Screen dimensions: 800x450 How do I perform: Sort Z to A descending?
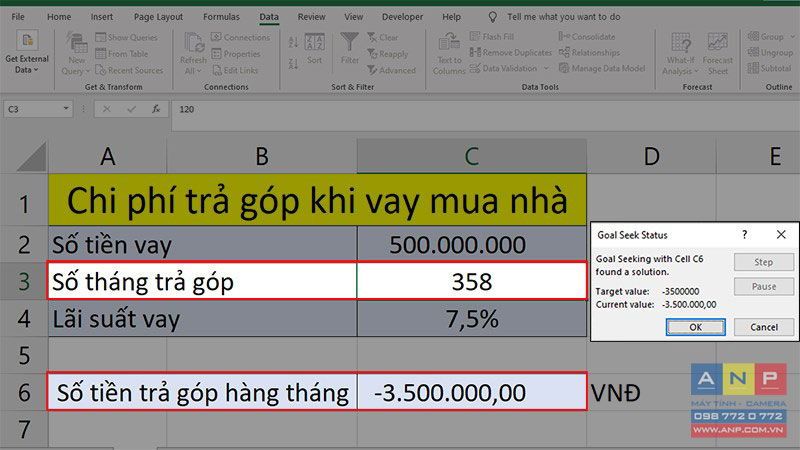293,64
